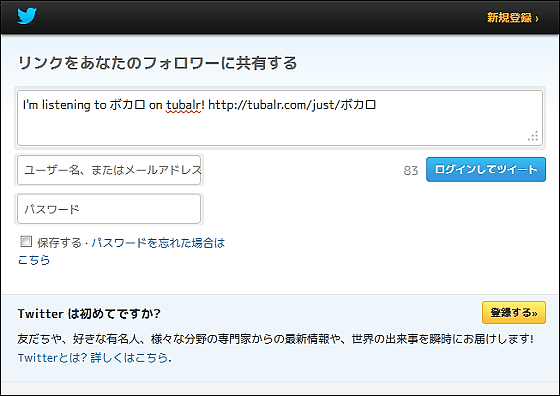Click the Twitter は初めてですか? heading

[89, 314]
